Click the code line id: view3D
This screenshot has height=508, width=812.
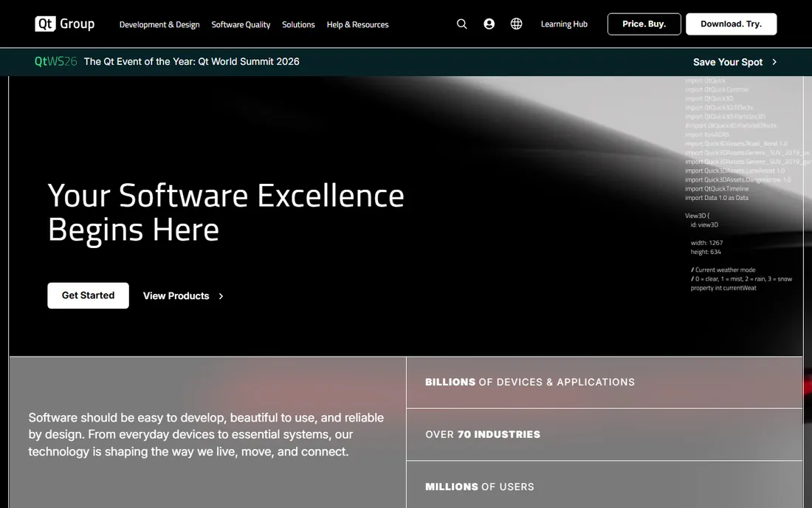[704, 224]
